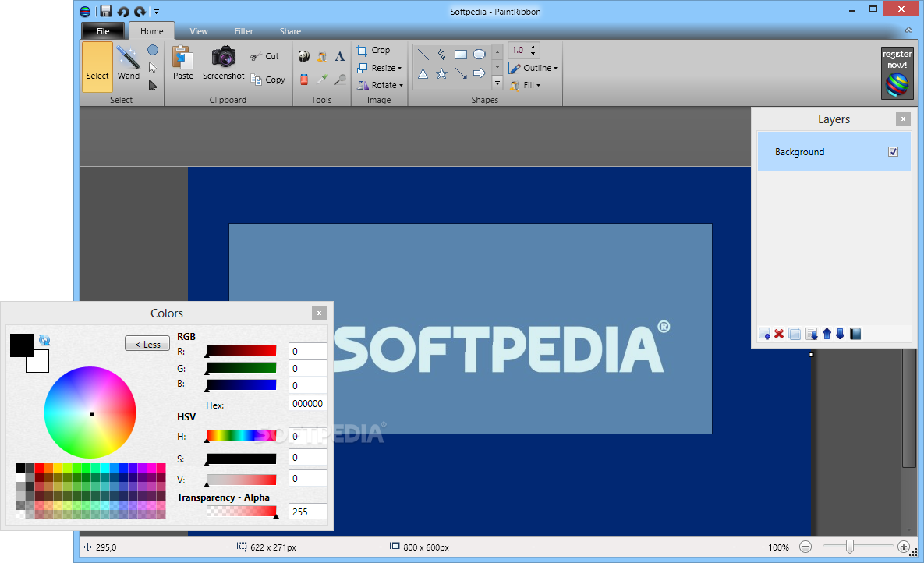Pick the ellipse shape

pos(480,55)
